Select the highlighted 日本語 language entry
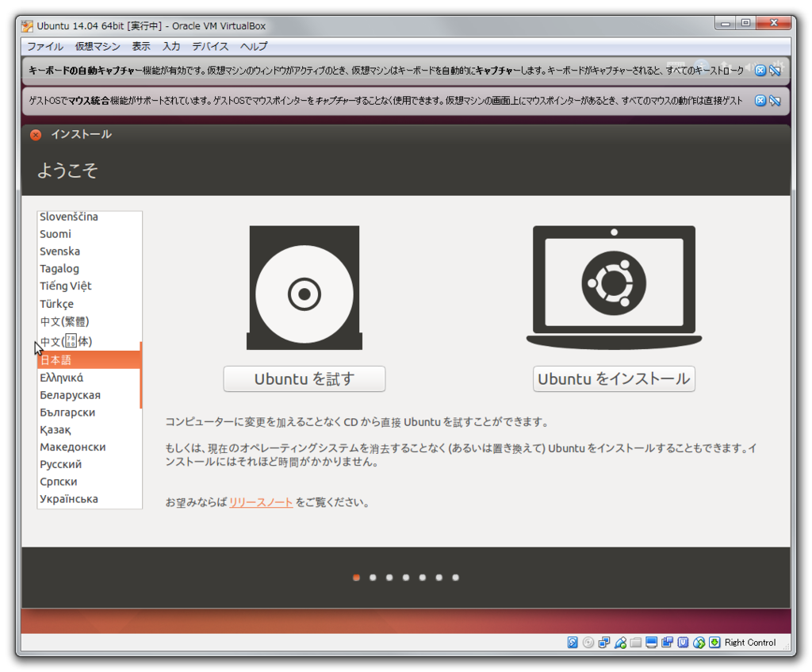The height and width of the screenshot is (672, 812). [x=89, y=360]
